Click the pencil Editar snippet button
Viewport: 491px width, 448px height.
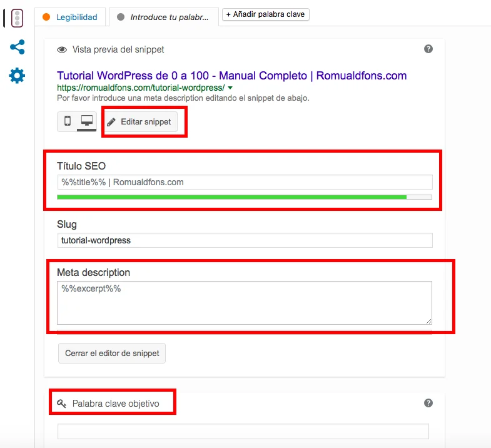click(139, 122)
